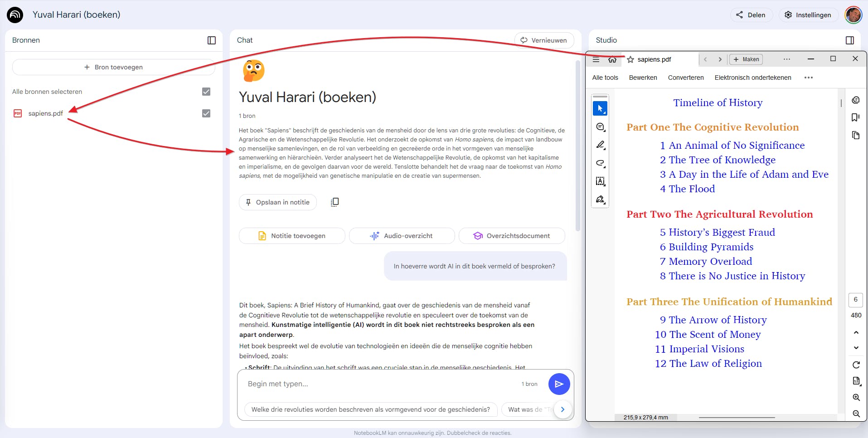868x438 pixels.
Task: Navigate forward in Acrobat tabs
Action: 720,59
